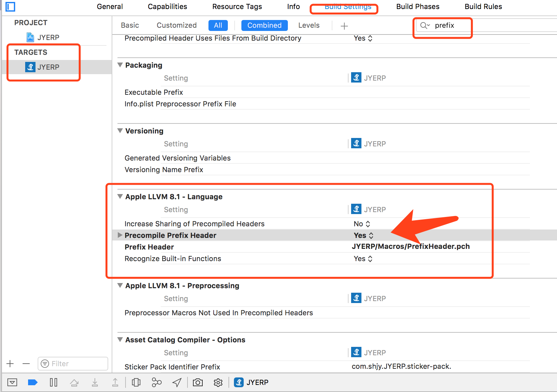Open the Build Rules tab

pos(483,7)
